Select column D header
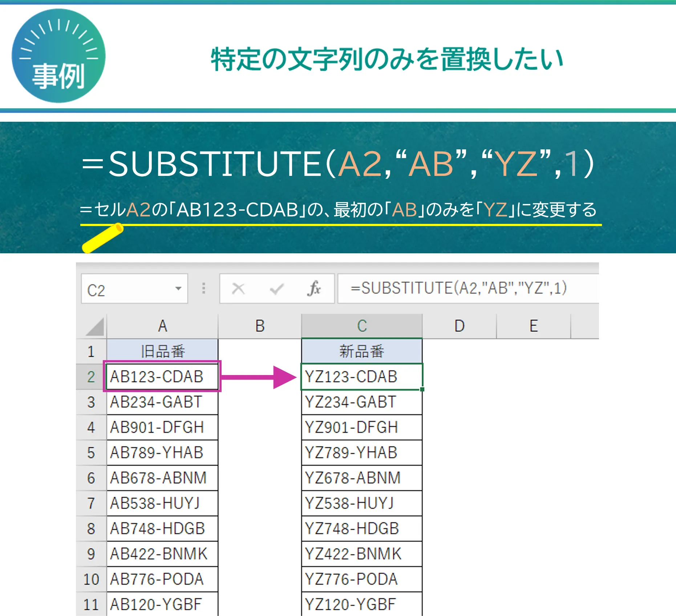 tap(459, 326)
